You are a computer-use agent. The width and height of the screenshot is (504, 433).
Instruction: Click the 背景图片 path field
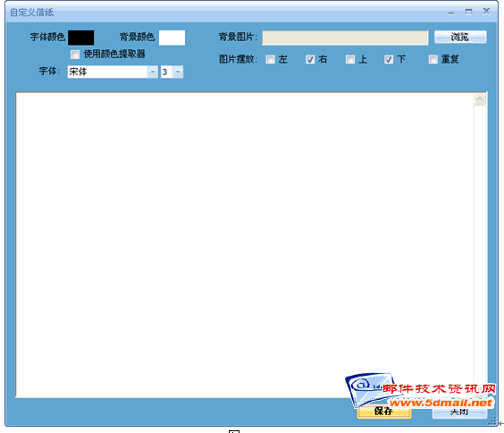click(x=345, y=38)
